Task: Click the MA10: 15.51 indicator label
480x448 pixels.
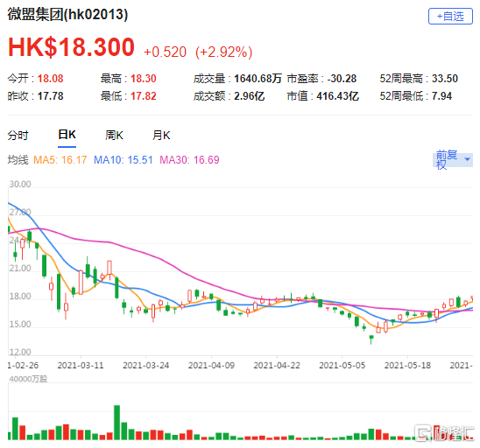Action: click(123, 159)
